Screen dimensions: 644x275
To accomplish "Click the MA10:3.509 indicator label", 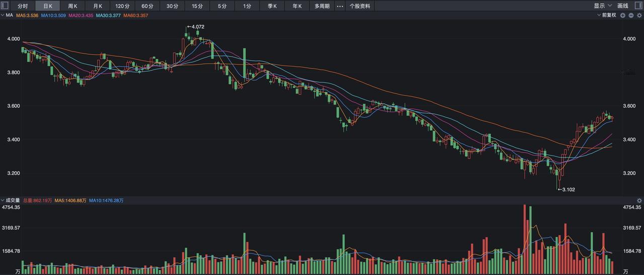I will pyautogui.click(x=53, y=16).
